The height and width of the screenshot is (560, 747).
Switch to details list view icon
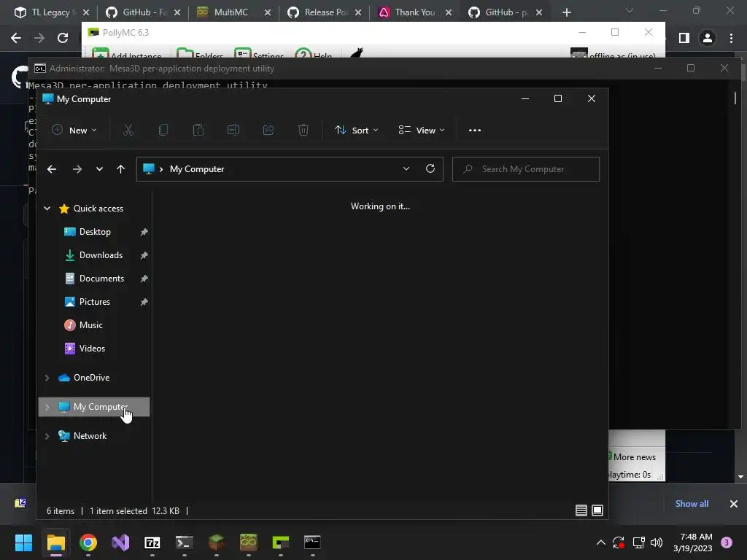tap(581, 510)
